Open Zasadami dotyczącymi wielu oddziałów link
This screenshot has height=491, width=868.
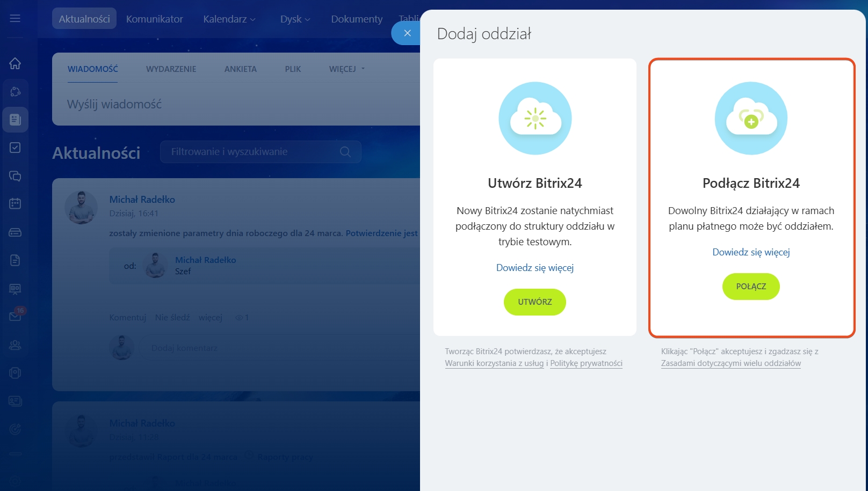tap(730, 363)
